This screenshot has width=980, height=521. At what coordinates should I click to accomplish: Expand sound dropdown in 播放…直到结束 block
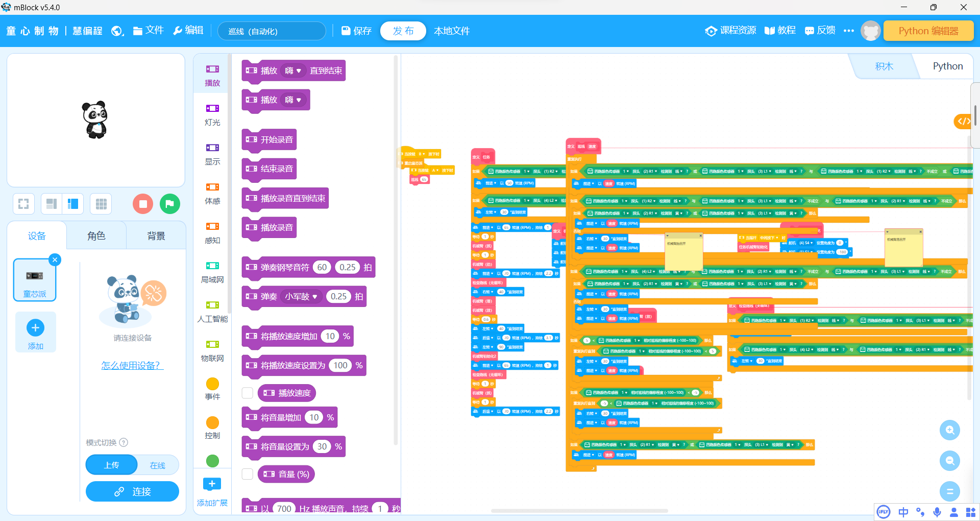[293, 70]
